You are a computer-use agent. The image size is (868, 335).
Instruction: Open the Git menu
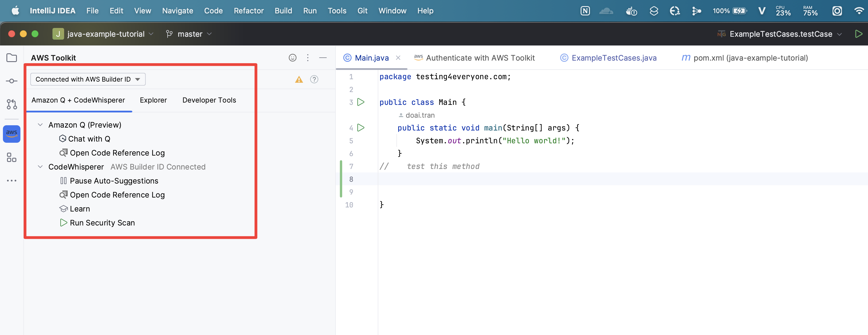362,11
